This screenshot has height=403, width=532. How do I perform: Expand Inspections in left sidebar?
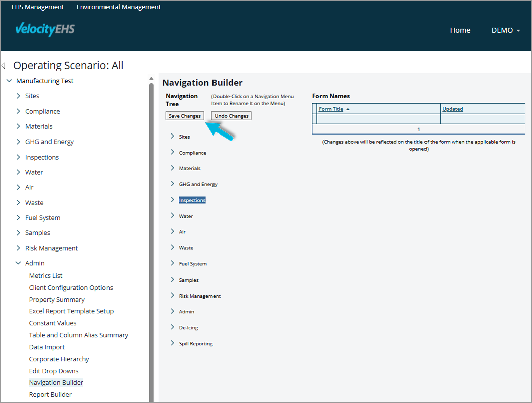(x=18, y=157)
